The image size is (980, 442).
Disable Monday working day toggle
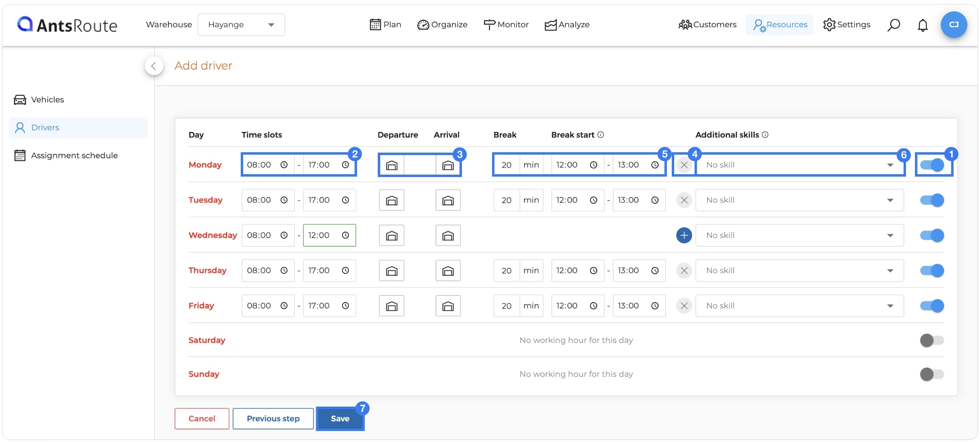pyautogui.click(x=932, y=165)
